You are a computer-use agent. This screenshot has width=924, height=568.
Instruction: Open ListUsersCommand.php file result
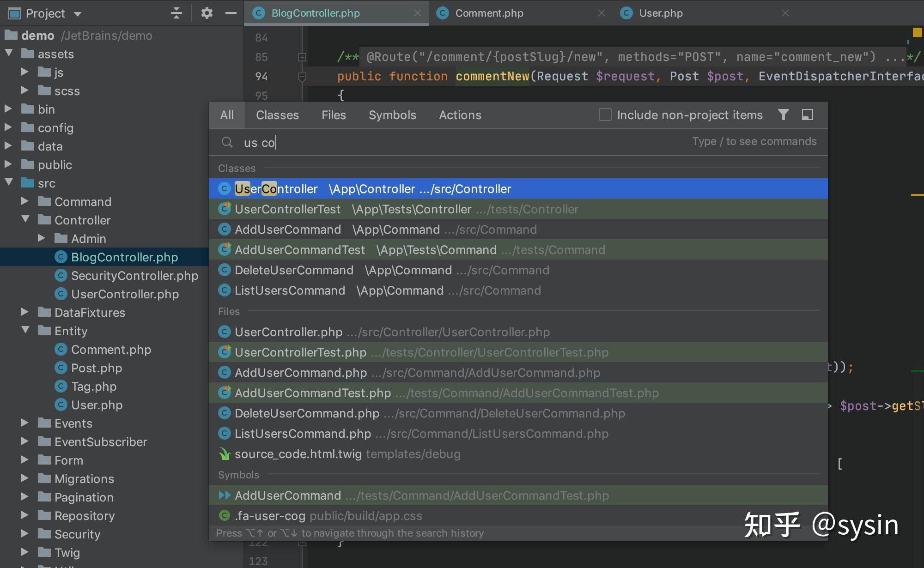click(518, 434)
